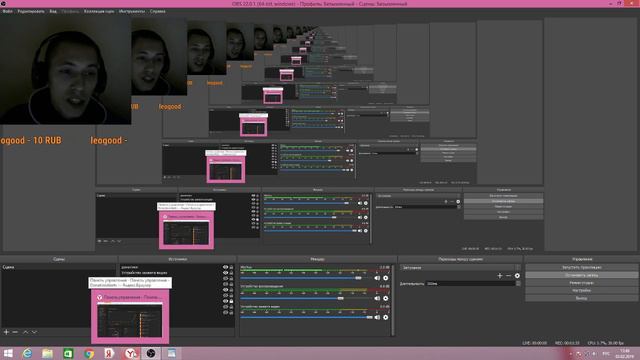Toggle lock for Устройство захвата видео source

coord(231,273)
